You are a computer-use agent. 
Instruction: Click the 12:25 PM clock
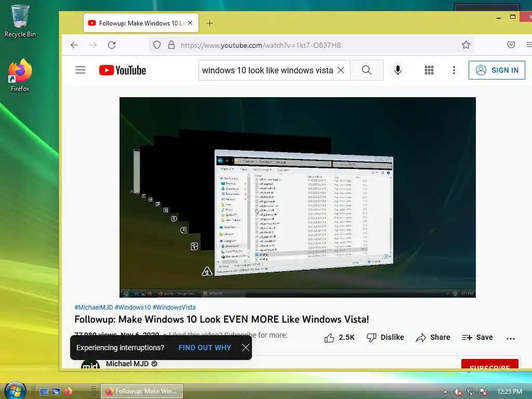[509, 392]
